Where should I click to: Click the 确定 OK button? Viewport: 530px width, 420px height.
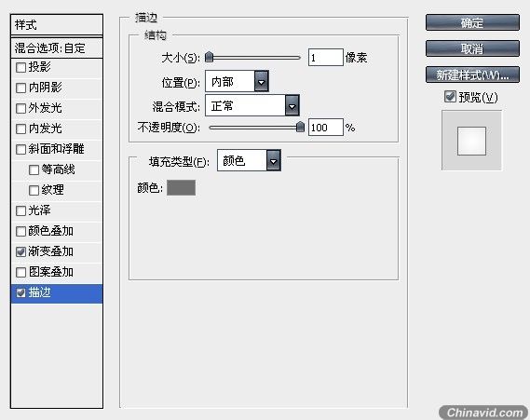472,22
